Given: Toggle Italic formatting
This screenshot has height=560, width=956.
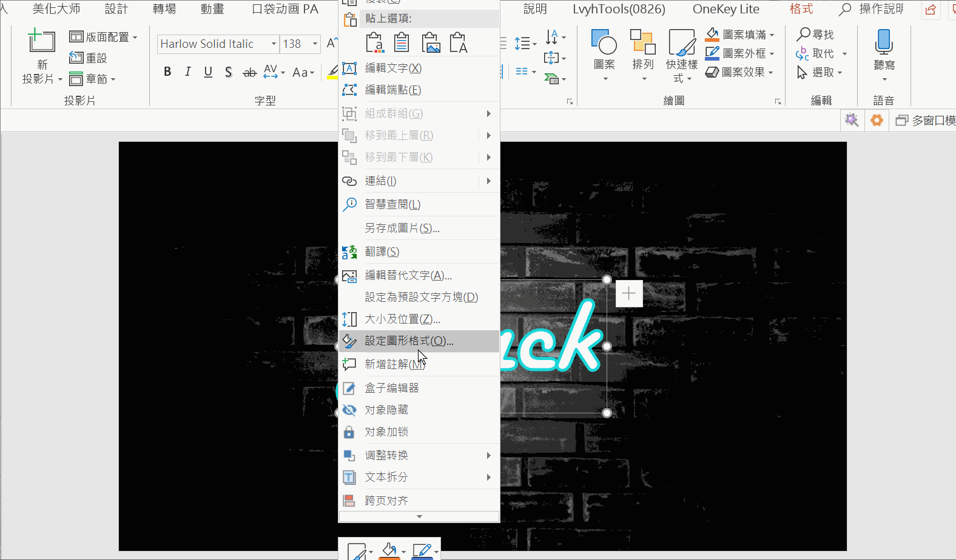Looking at the screenshot, I should 187,72.
